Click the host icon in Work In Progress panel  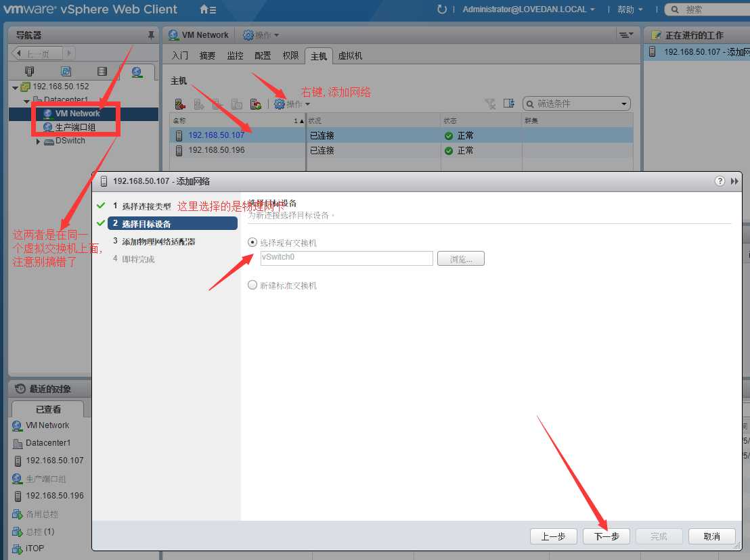(x=652, y=51)
